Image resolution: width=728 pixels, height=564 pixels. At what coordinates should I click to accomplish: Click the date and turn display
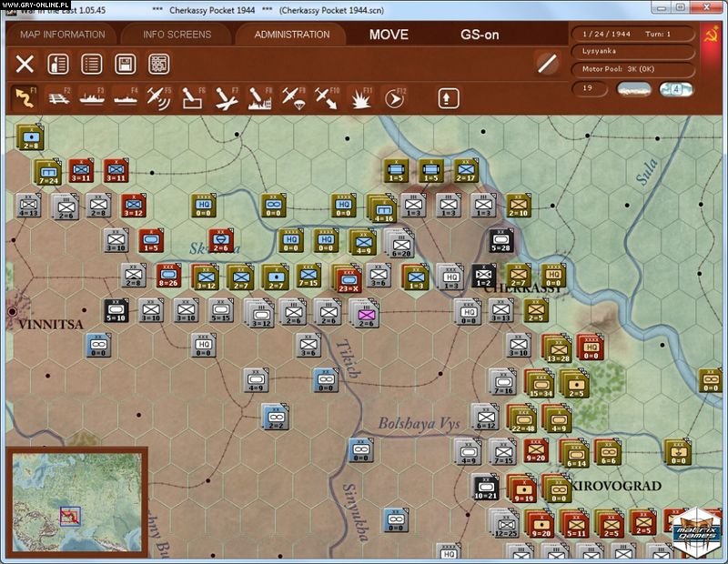pyautogui.click(x=632, y=34)
